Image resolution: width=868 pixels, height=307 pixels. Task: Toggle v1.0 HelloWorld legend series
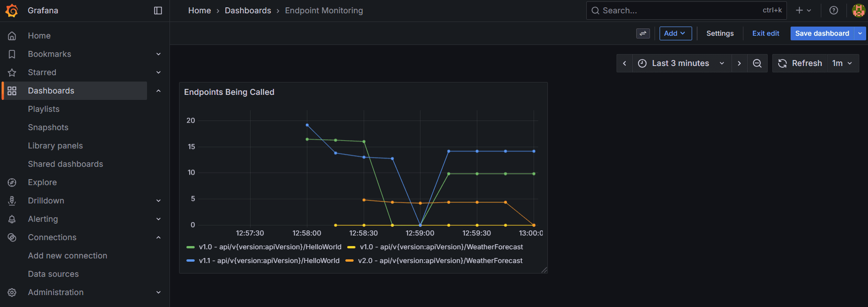click(270, 247)
